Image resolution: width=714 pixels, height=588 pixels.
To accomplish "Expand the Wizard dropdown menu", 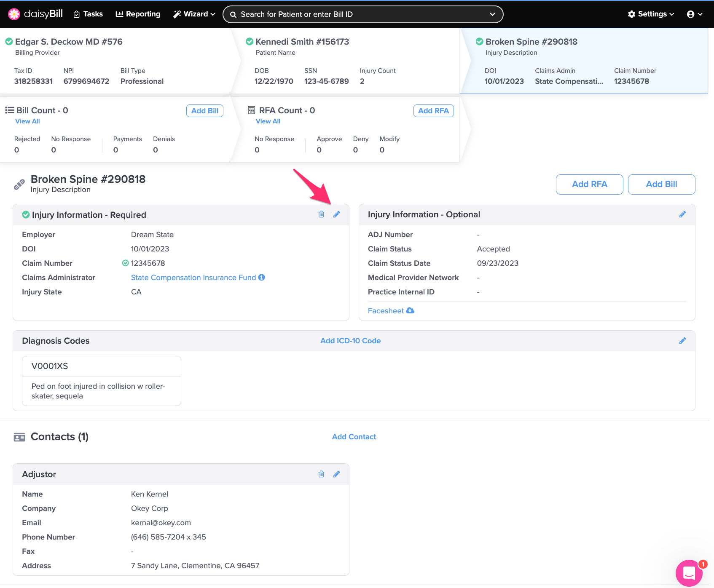I will tap(194, 14).
